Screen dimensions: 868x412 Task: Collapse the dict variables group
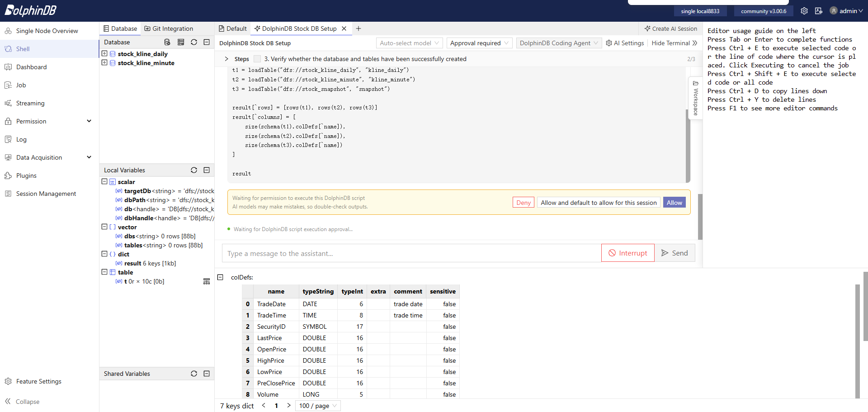tap(104, 254)
